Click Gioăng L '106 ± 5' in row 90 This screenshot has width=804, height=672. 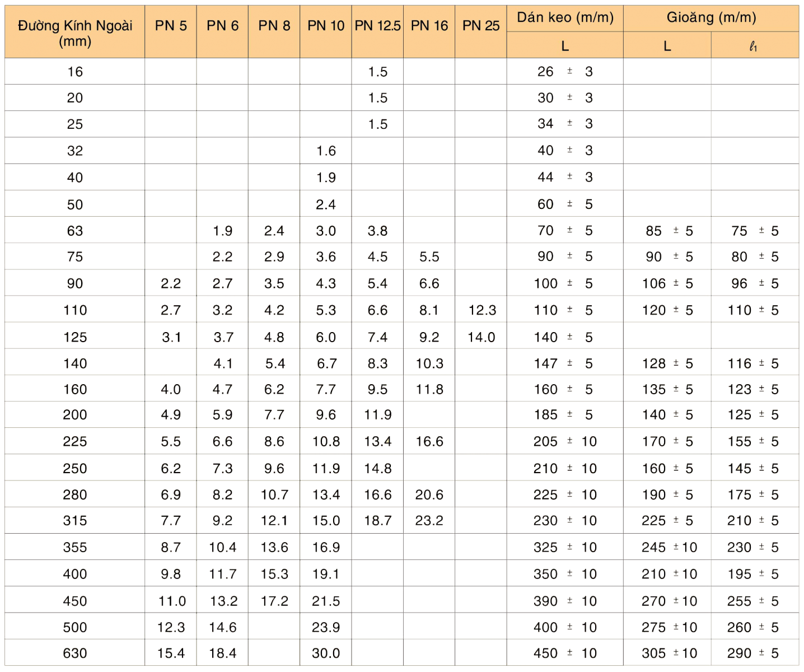click(667, 283)
